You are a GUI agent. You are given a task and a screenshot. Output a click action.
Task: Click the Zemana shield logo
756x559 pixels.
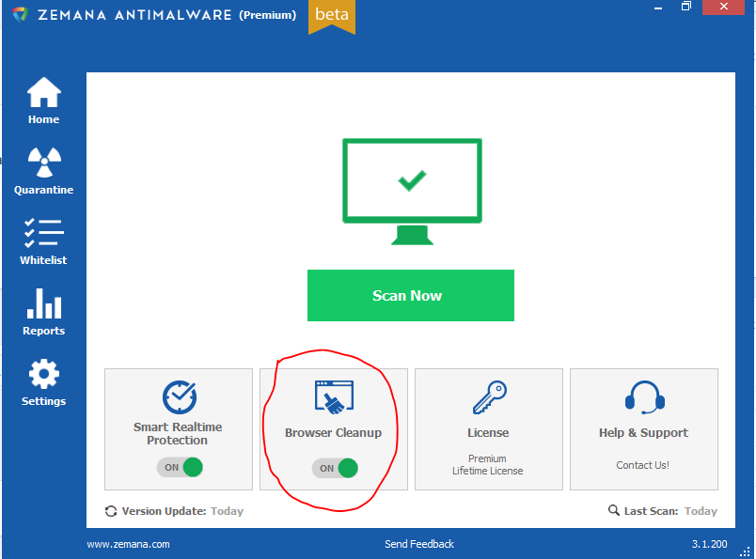[21, 14]
